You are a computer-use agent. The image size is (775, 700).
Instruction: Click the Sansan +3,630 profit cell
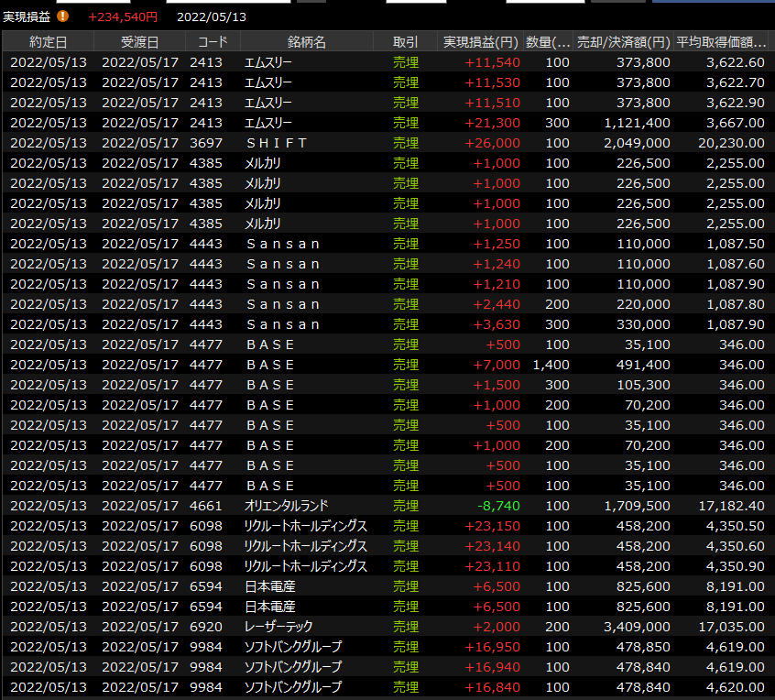click(x=496, y=324)
